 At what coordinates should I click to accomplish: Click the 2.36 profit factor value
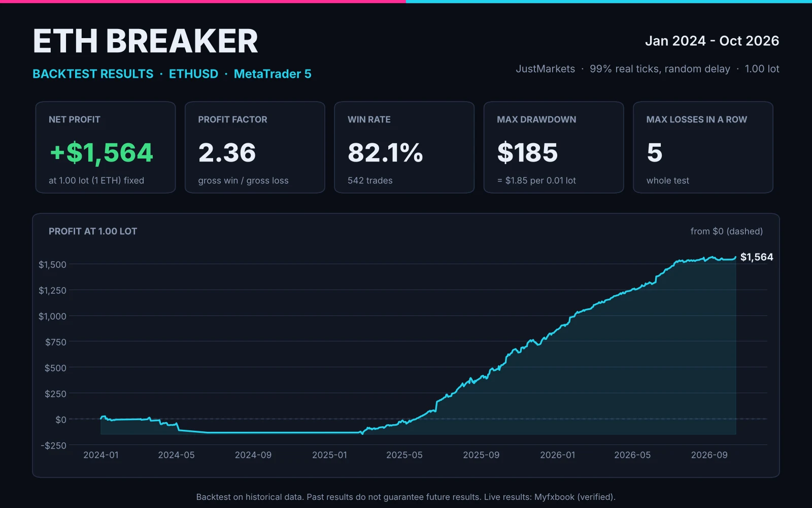click(227, 152)
